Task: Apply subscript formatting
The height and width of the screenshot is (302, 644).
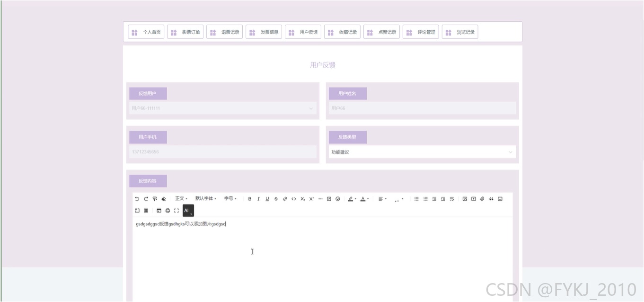Action: (303, 199)
